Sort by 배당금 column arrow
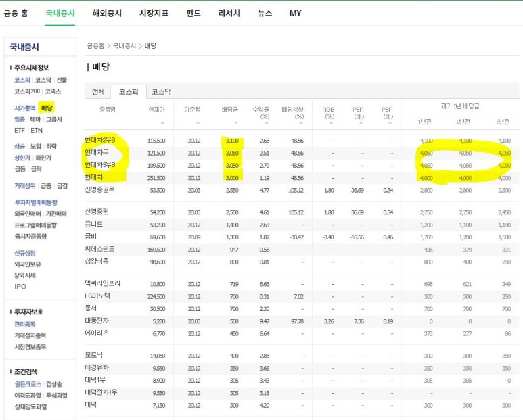Screen dimensions: 523x420 (x=236, y=123)
